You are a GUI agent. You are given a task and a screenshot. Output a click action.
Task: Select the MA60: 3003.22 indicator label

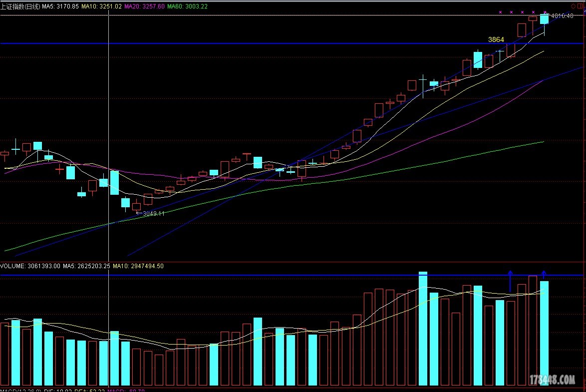[187, 6]
